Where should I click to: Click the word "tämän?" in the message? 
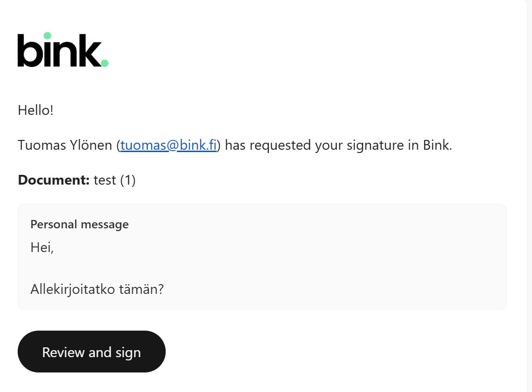(x=145, y=290)
